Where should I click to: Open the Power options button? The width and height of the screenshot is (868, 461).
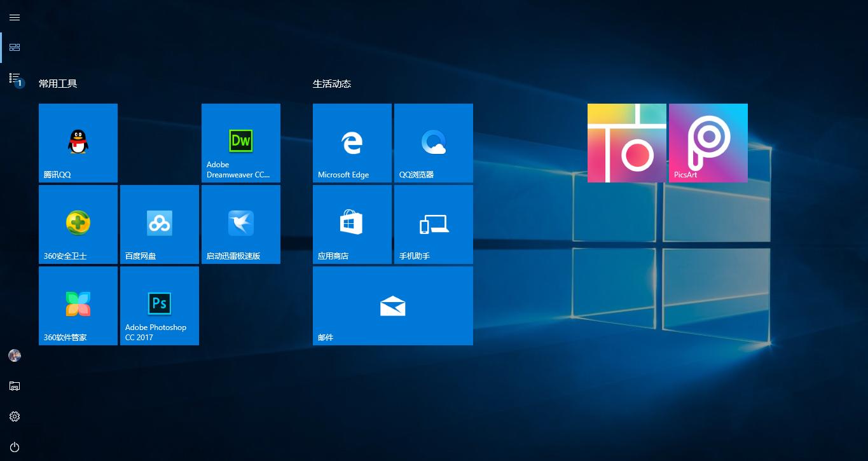[15, 447]
